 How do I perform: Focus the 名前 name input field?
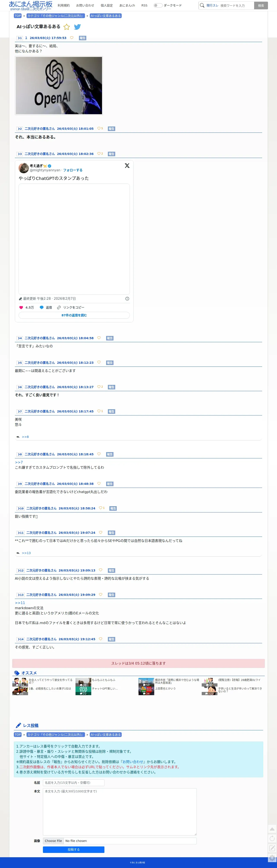(x=74, y=782)
